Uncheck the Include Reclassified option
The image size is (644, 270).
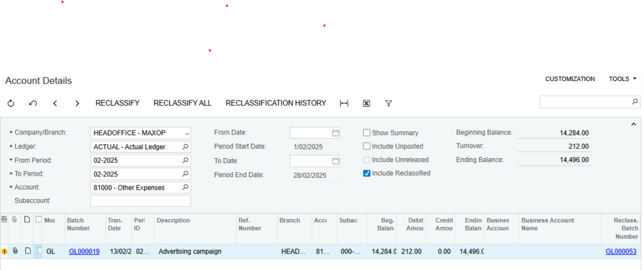tap(367, 173)
